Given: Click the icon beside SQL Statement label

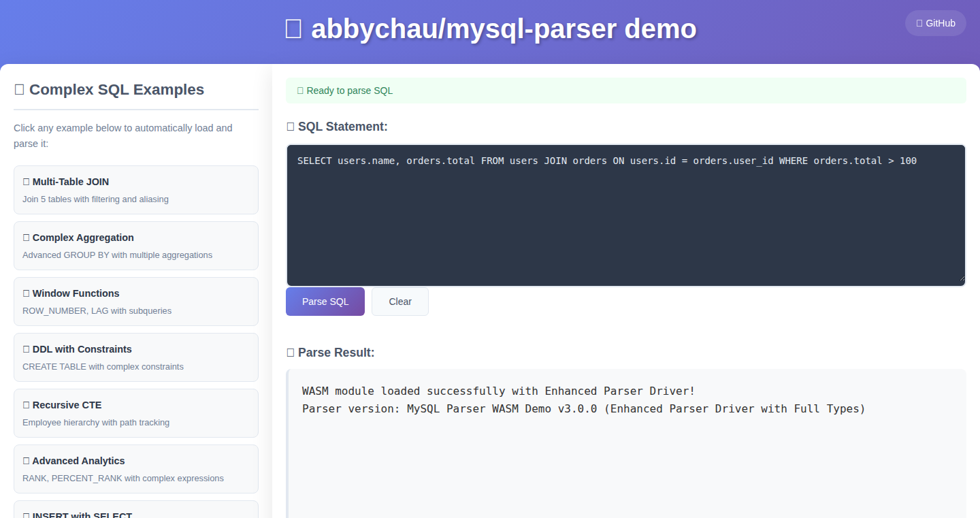Looking at the screenshot, I should (291, 127).
